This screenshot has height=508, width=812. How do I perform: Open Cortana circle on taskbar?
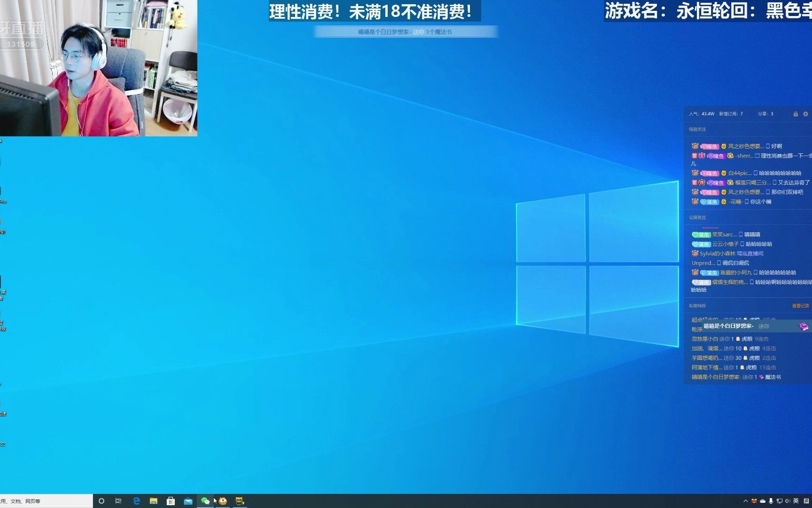pos(101,501)
